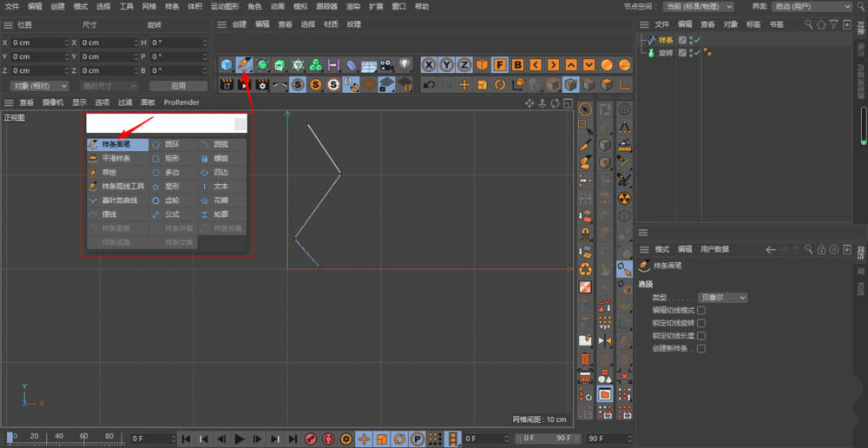Viewport: 868px width, 448px height.
Task: Toggle the X axis lock icon
Action: 429,65
